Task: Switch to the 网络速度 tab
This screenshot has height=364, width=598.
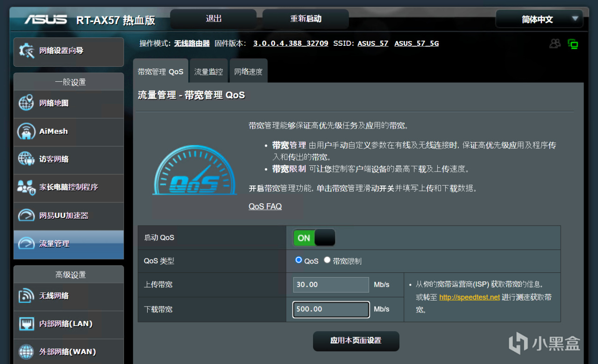Action: [249, 71]
